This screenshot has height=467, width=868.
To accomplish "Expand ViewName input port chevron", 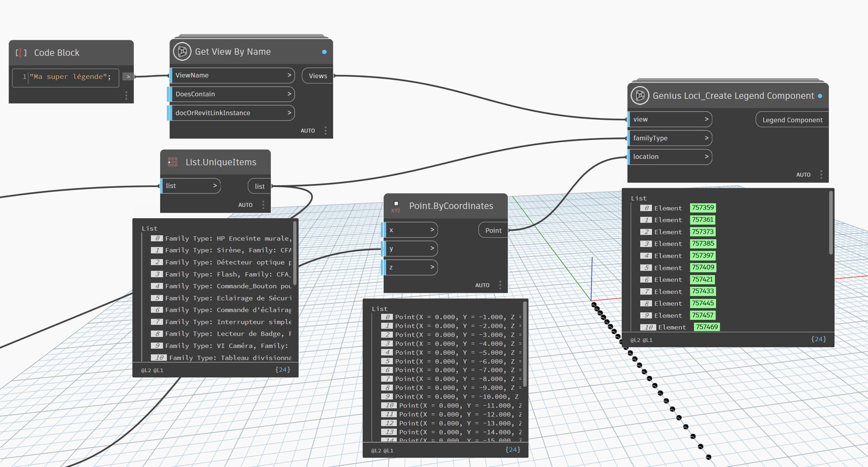I will pos(289,75).
